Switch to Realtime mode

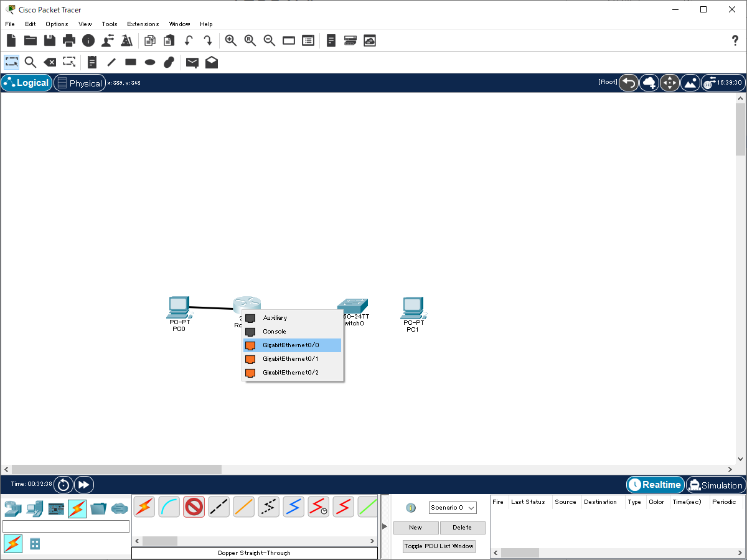[654, 485]
